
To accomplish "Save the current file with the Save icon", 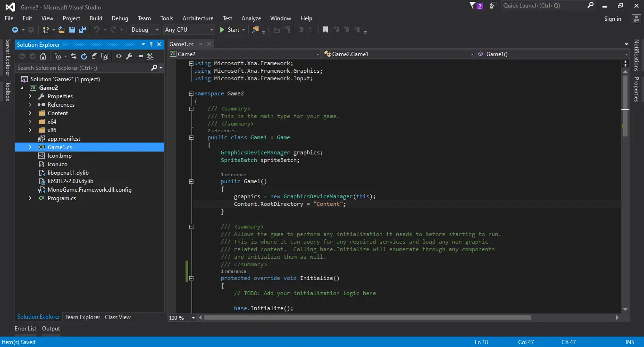I will pos(72,30).
